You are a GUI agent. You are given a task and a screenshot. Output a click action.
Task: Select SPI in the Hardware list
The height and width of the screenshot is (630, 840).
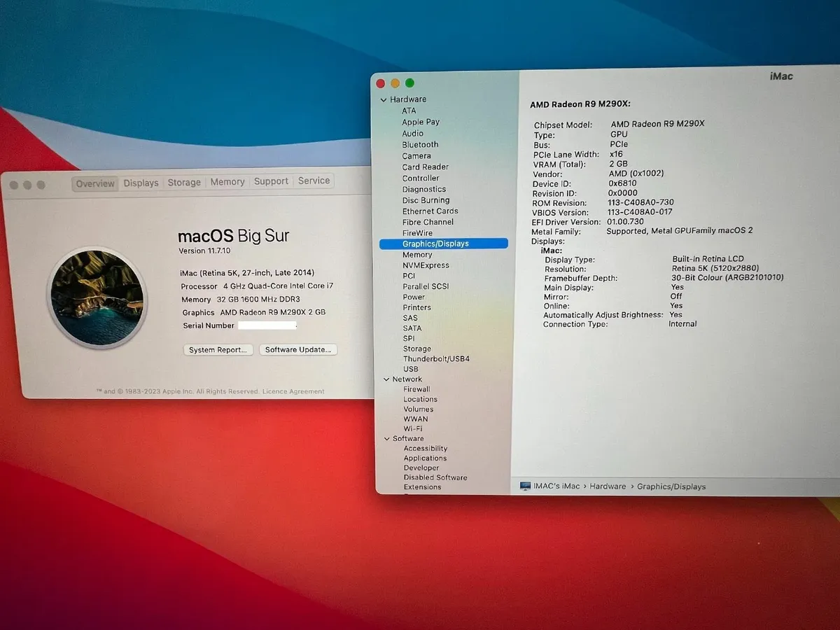click(409, 338)
